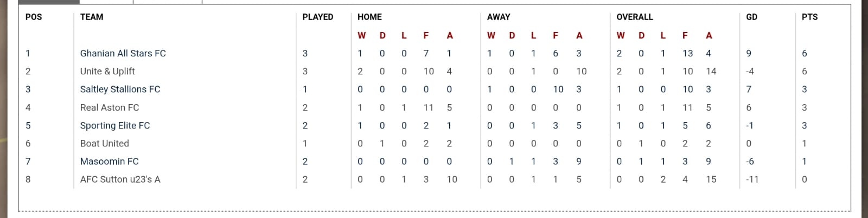This screenshot has height=218, width=868.
Task: Click Masoomin FC goal difference -6
Action: (x=750, y=161)
